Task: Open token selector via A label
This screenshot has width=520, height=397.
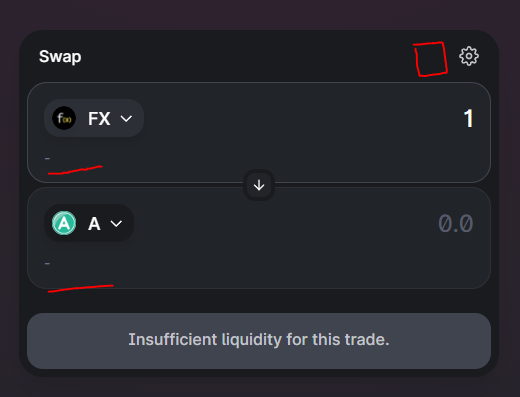Action: tap(94, 223)
